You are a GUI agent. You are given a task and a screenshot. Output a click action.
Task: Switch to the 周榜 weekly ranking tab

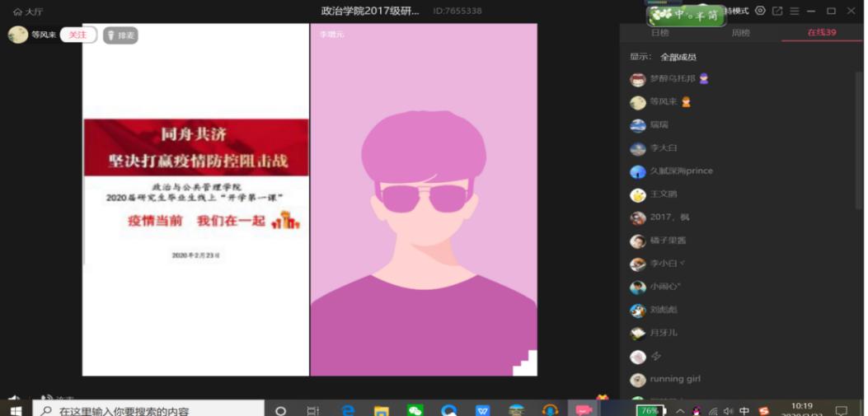pos(740,33)
